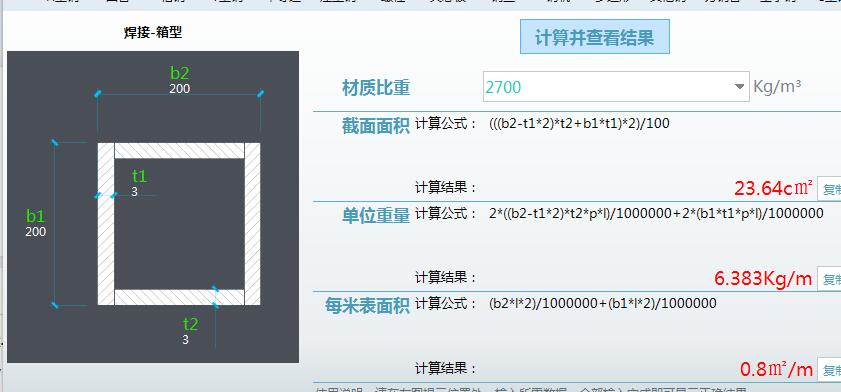Click the 0.8㎡/m result value
Screen dimensions: 841x392
coord(777,369)
